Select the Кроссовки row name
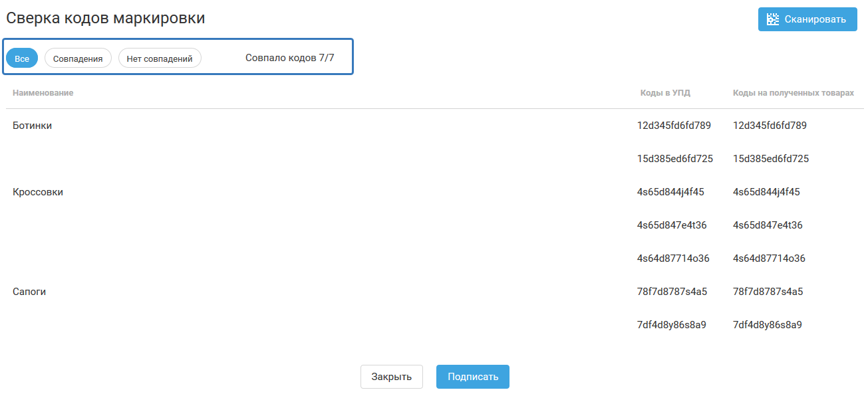Viewport: 868px width, 400px height. pos(38,192)
